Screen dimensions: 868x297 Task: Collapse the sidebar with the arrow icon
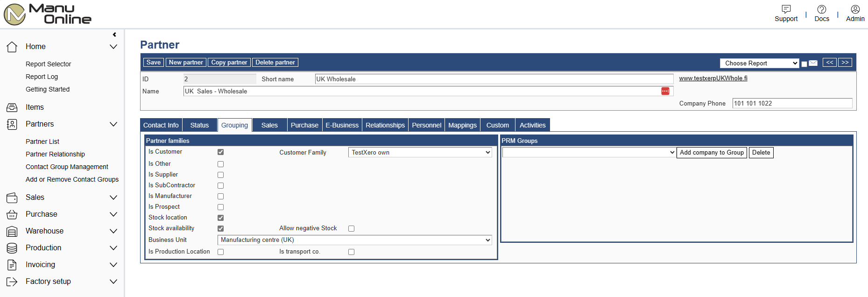tap(114, 35)
